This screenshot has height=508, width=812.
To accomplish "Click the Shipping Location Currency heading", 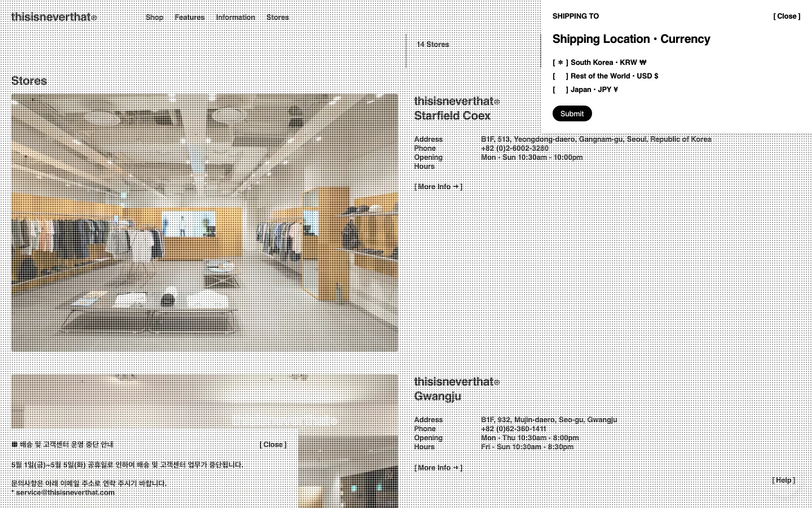I will (x=631, y=40).
